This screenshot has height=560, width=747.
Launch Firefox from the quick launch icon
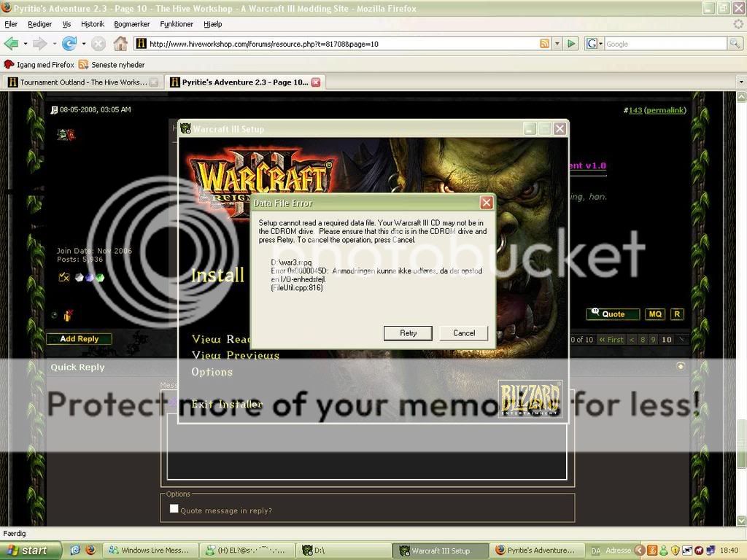pos(90,550)
